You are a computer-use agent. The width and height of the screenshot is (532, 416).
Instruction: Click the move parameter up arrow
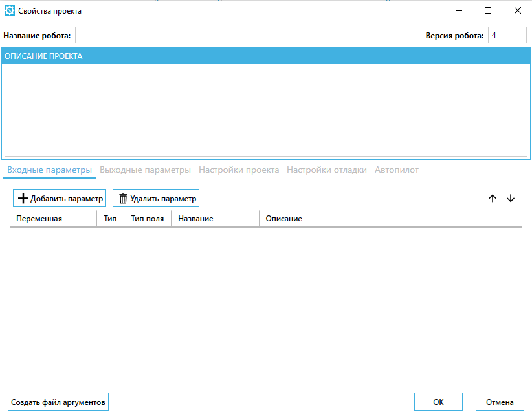(493, 199)
